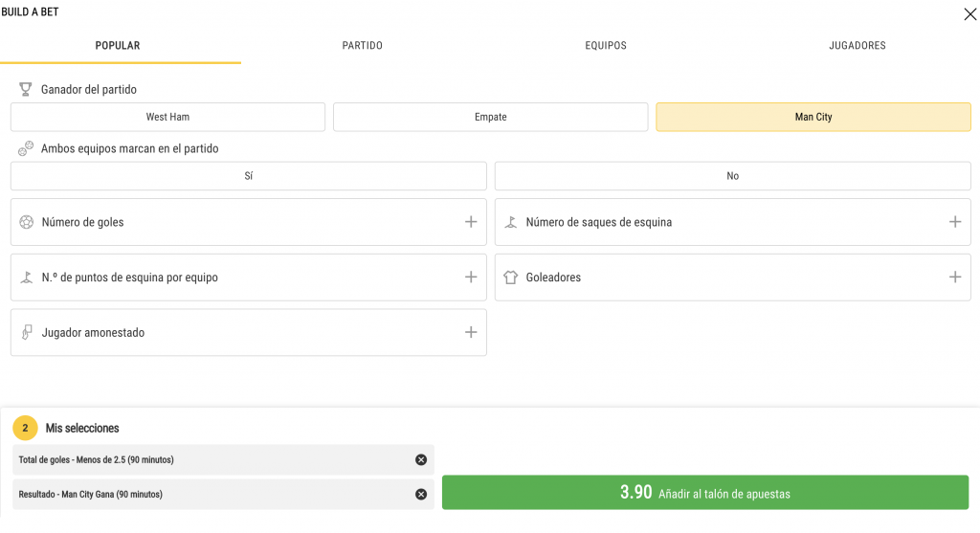Close the Build a Bet panel
Viewport: 980px width, 533px height.
coord(970,13)
